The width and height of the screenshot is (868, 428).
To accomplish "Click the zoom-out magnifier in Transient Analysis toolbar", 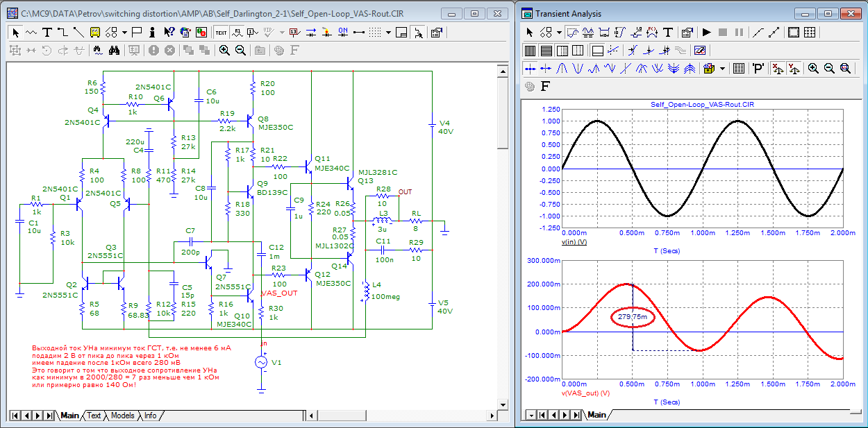I will point(829,68).
